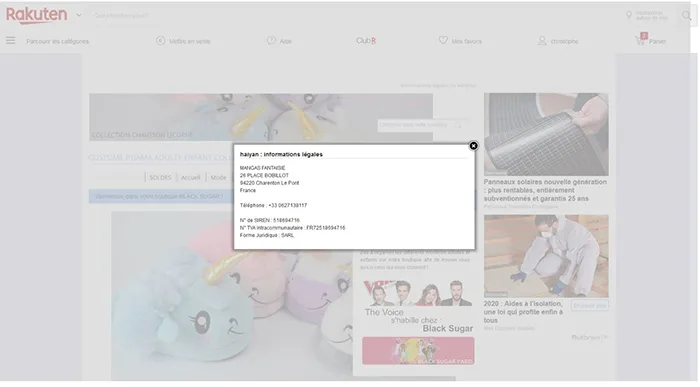Viewport: 700px width, 387px height.
Task: Click the Aide question-mark icon
Action: [271, 41]
